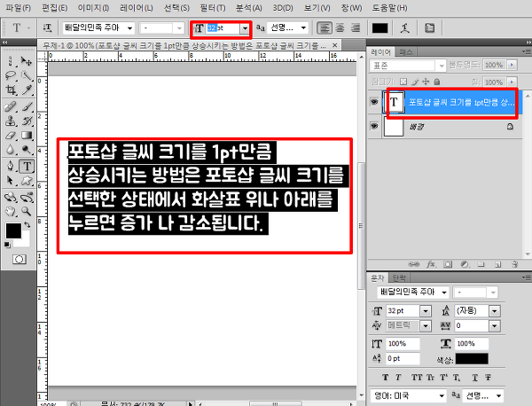Select the 3D Rotate tool
Viewport: 532px width, 406px height.
[11, 197]
